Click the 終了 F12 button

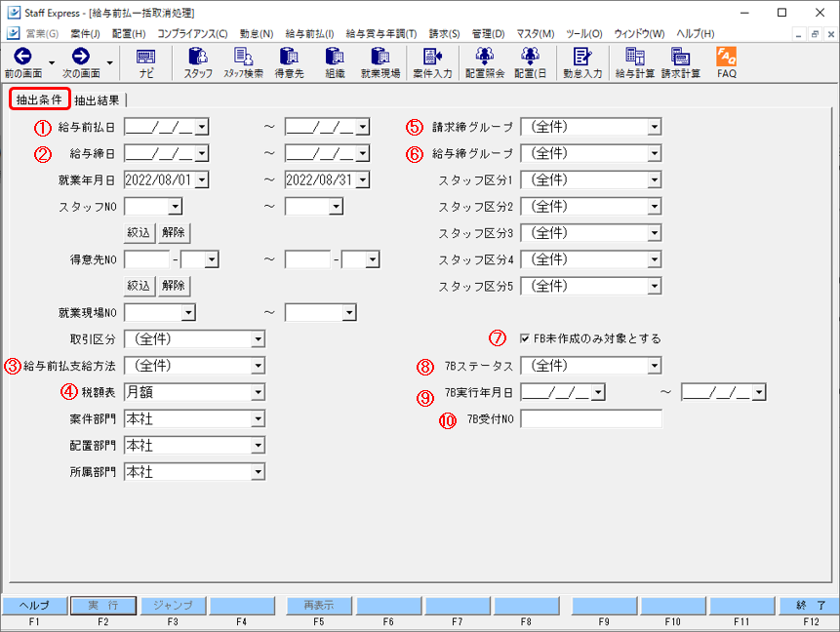[811, 606]
